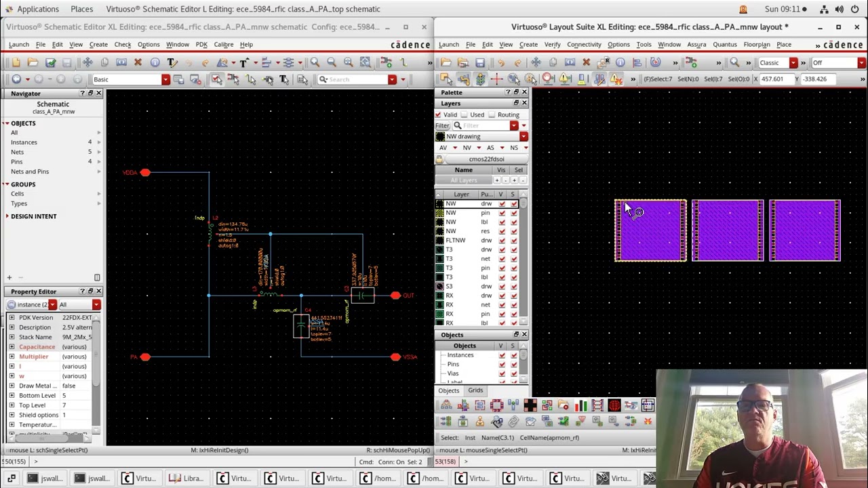Click the lock icon beside cmos22fdsoi
This screenshot has width=868, height=488.
coord(439,159)
